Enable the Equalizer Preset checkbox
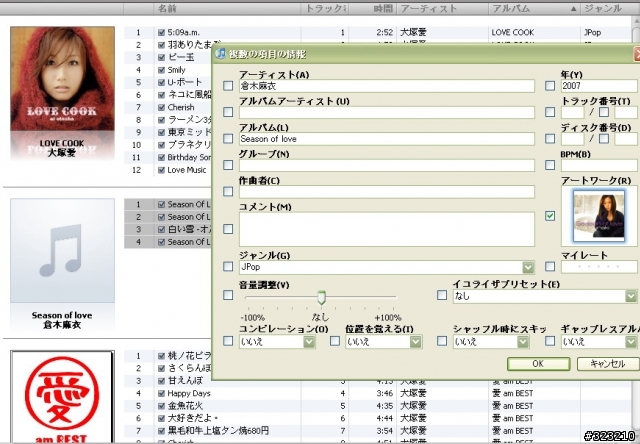This screenshot has height=444, width=640. [442, 295]
